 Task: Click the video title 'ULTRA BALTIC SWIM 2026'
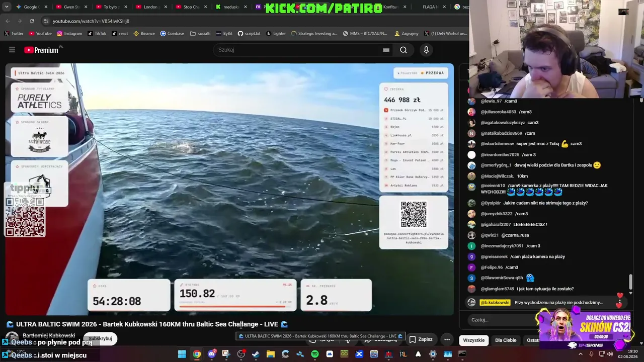[x=147, y=324]
